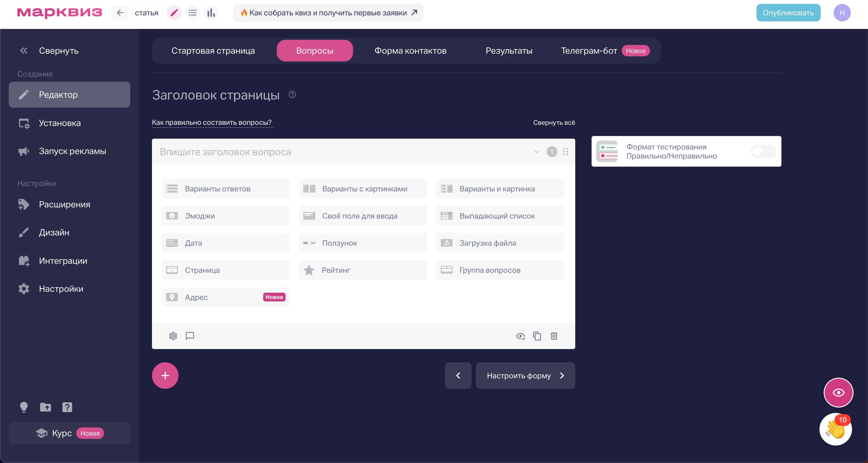The image size is (868, 463).
Task: Select Группа вопросов question type
Action: [x=500, y=270]
